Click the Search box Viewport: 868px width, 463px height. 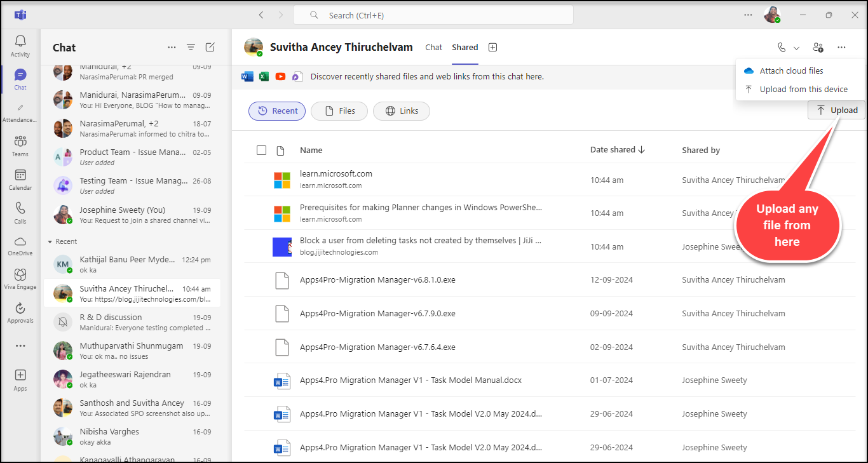coord(433,15)
